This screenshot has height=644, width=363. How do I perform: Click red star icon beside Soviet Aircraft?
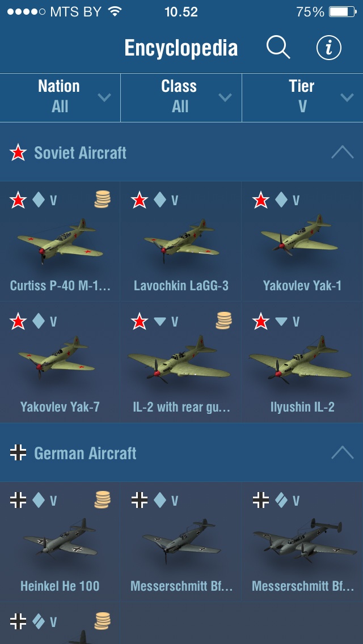click(x=18, y=153)
